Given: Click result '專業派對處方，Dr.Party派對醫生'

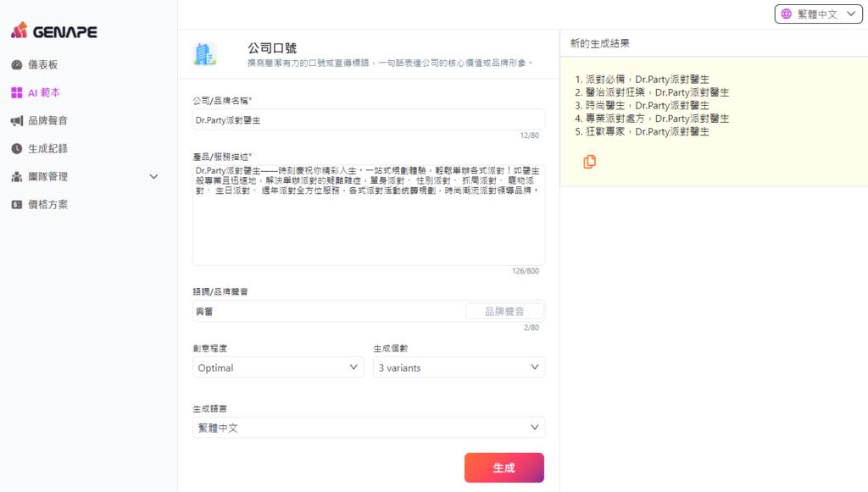Looking at the screenshot, I should (x=657, y=119).
